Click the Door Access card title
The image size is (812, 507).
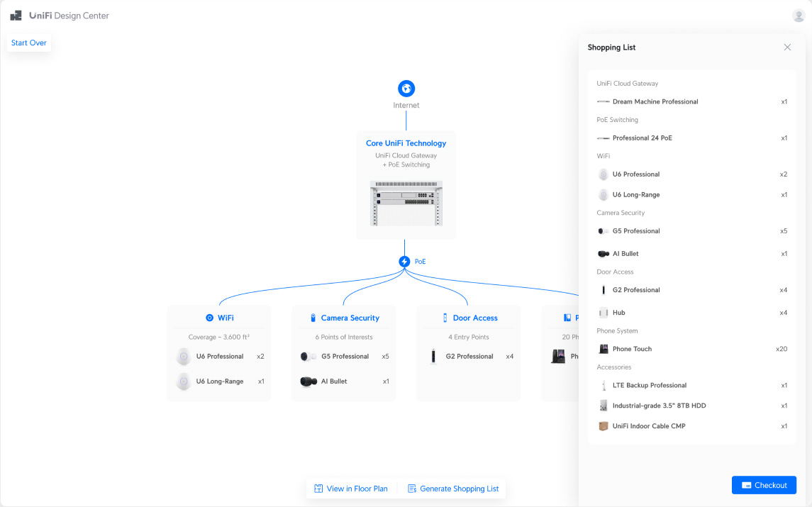pos(475,318)
